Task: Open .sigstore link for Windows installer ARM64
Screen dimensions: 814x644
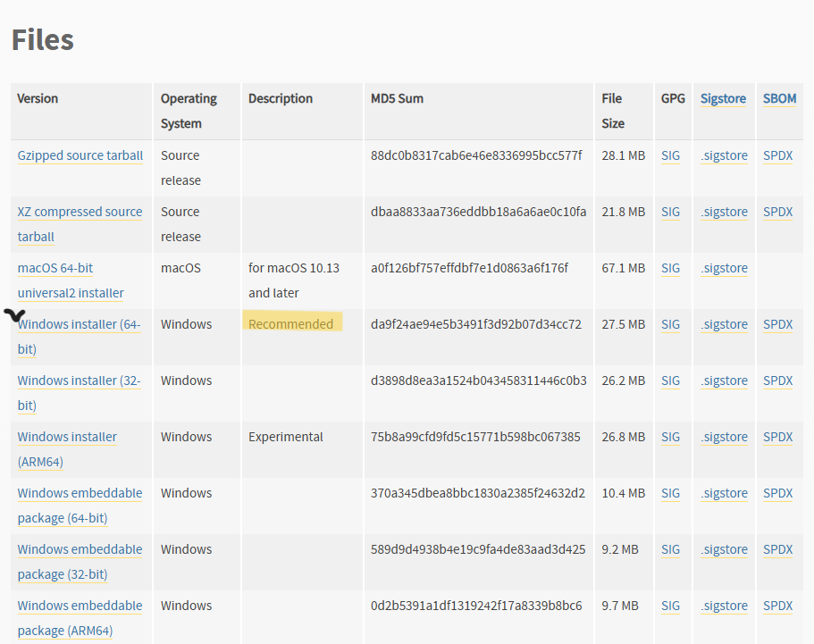Action: click(724, 437)
